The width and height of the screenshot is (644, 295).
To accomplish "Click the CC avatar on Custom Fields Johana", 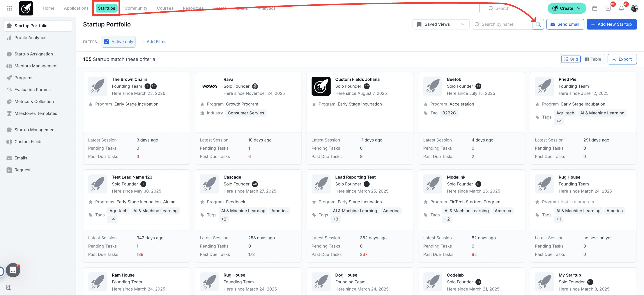I will point(367,86).
